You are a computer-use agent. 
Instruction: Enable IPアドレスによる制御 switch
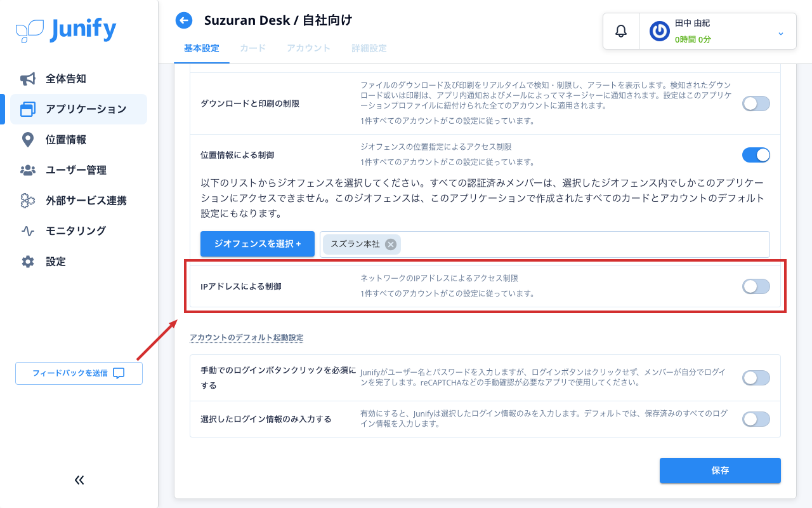pyautogui.click(x=756, y=286)
